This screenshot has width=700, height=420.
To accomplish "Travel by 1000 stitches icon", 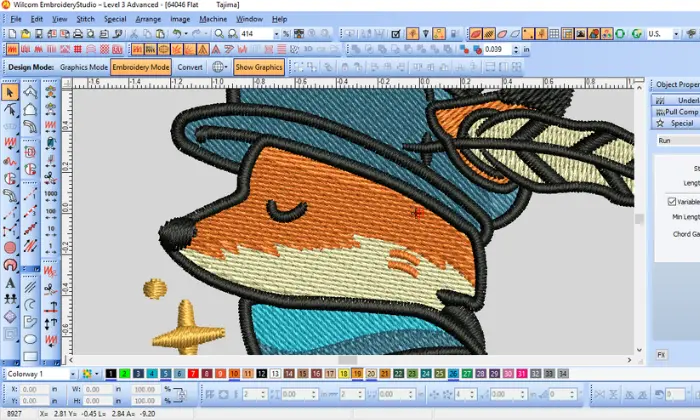I will [x=50, y=196].
